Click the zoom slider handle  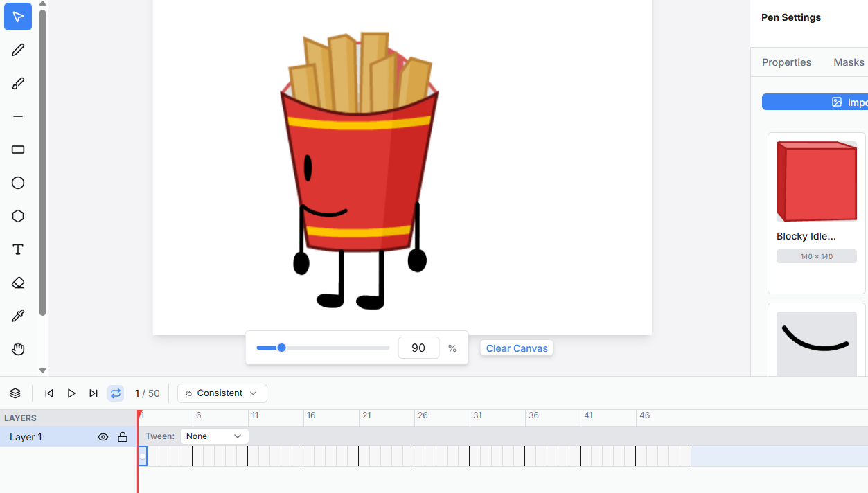tap(282, 348)
